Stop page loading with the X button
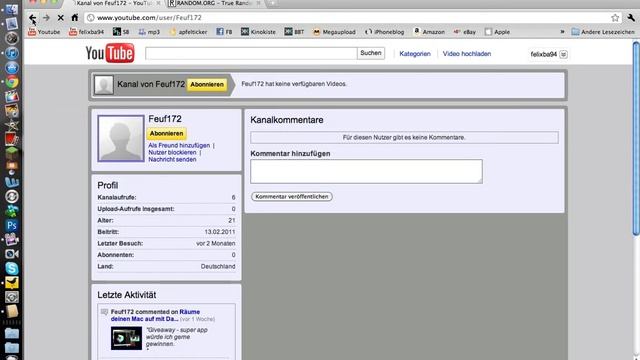 [60, 18]
